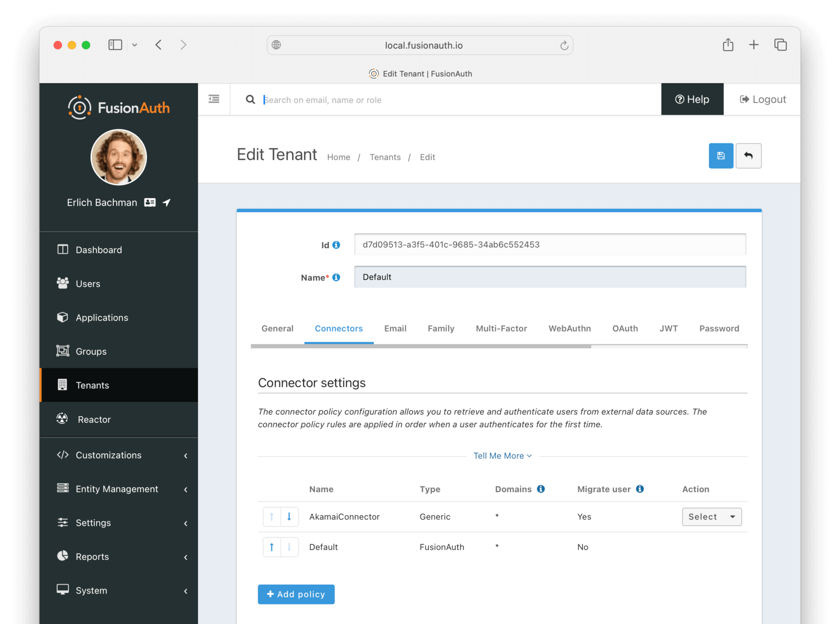Collapse the Customizations menu chevron
This screenshot has height=624, width=840.
pyautogui.click(x=185, y=455)
